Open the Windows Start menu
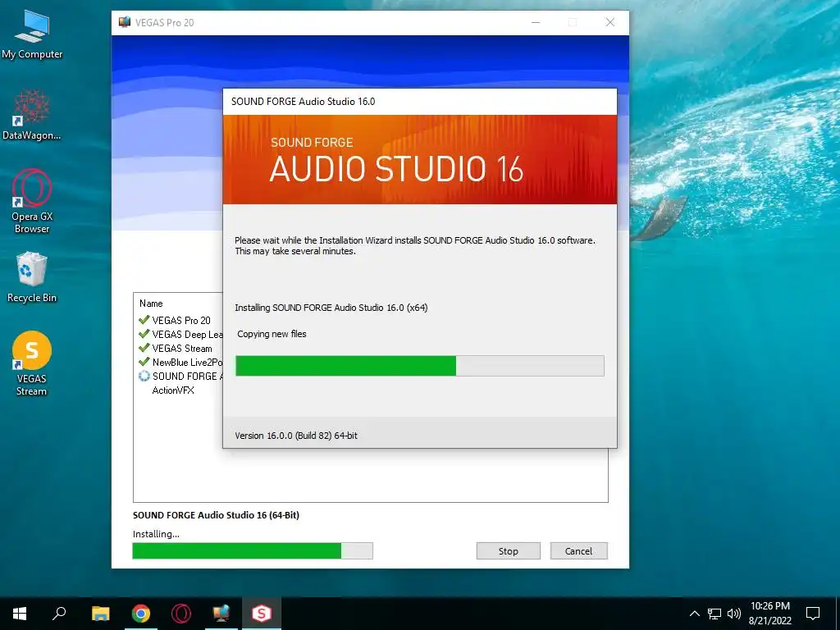Screen dimensions: 840x630 click(x=20, y=614)
